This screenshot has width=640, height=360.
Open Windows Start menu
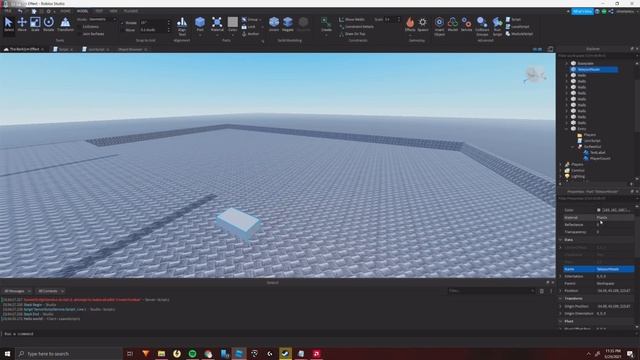pyautogui.click(x=7, y=353)
